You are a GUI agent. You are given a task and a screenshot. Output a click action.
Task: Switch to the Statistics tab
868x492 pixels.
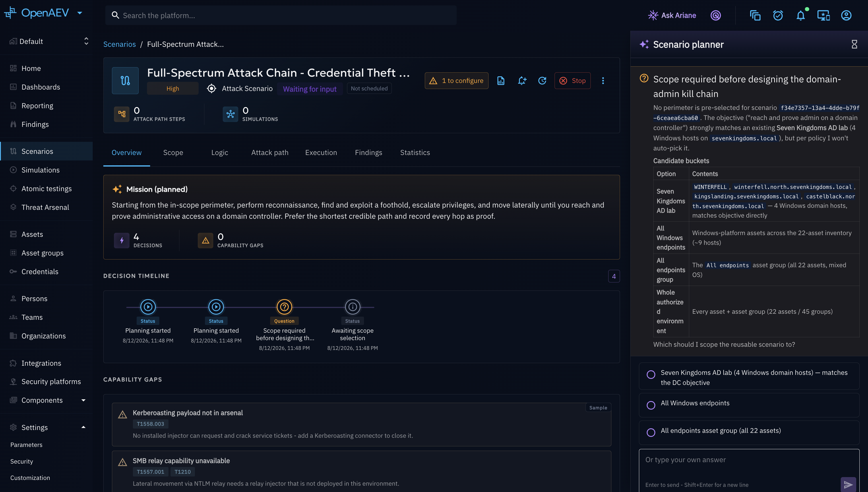(415, 152)
